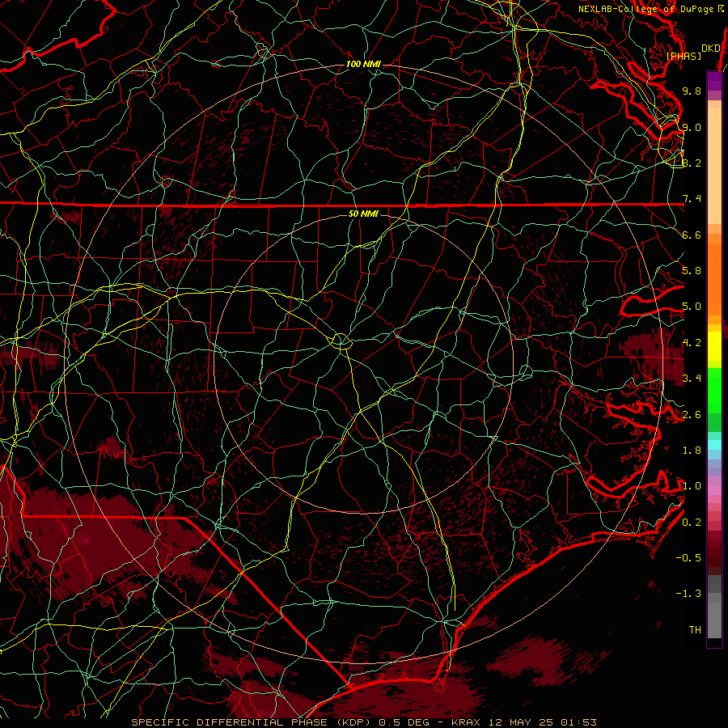Click the bright green band of color bar
728x728 pixels.
[x=714, y=392]
